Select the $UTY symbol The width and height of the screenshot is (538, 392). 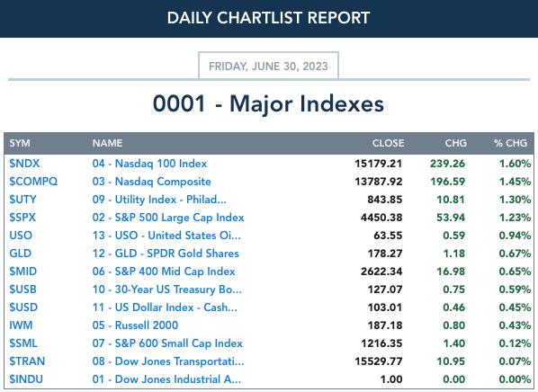point(22,200)
